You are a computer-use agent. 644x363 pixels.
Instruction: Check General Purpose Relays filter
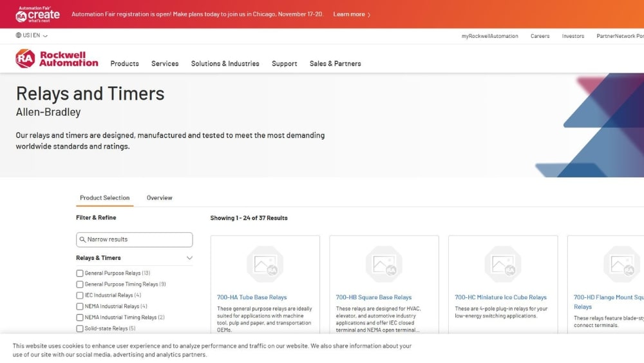tap(80, 273)
